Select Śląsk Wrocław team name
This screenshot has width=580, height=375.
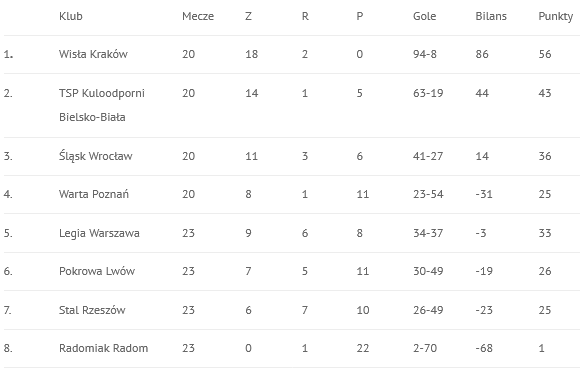[95, 156]
